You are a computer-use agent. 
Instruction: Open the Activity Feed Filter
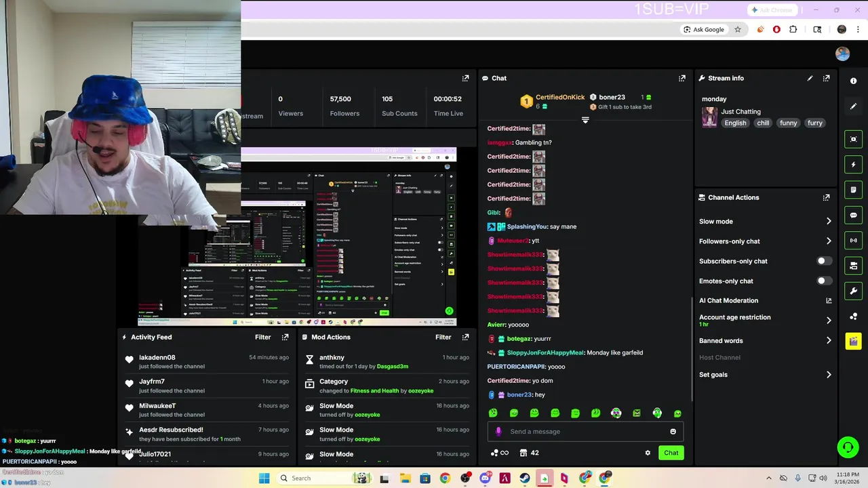[x=262, y=337]
